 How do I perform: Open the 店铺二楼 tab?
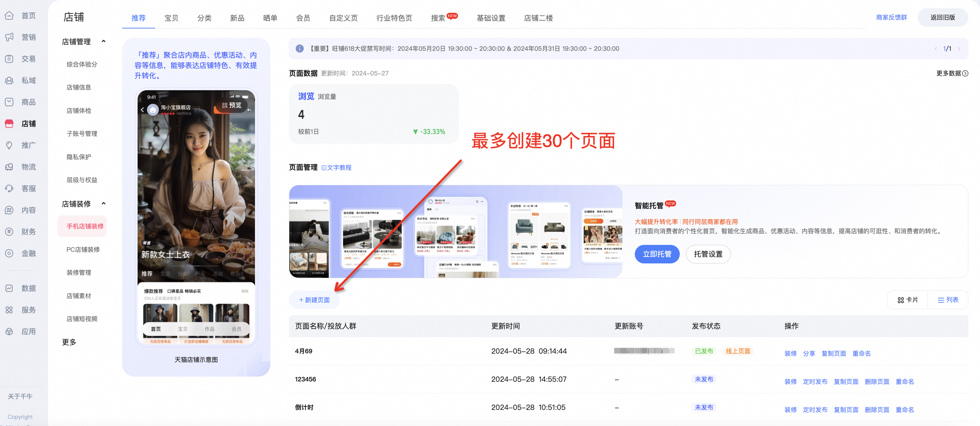click(538, 18)
